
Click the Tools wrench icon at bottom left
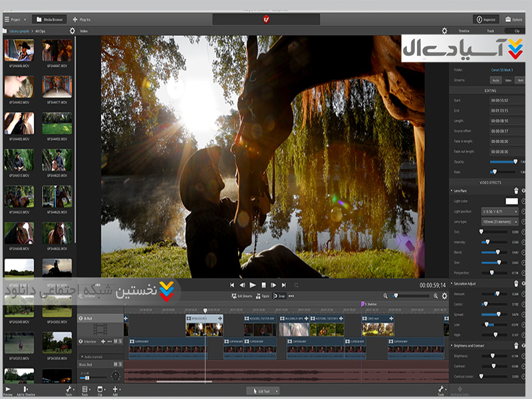coord(68,389)
